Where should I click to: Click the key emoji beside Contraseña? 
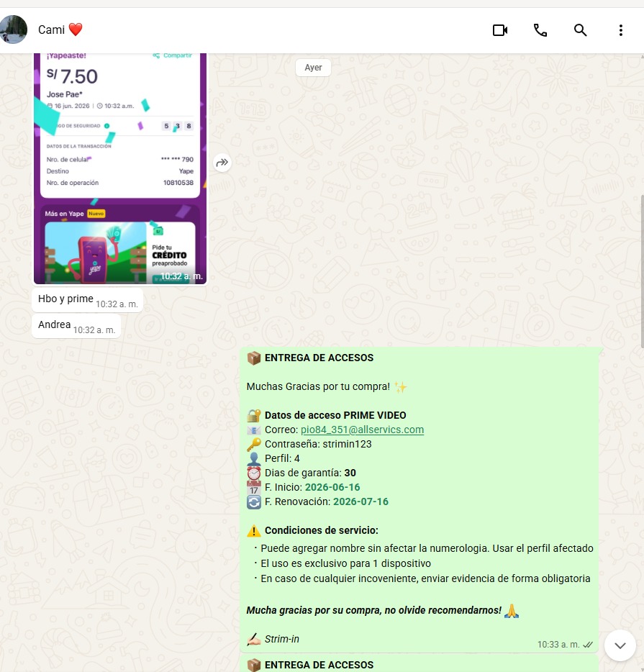[254, 445]
